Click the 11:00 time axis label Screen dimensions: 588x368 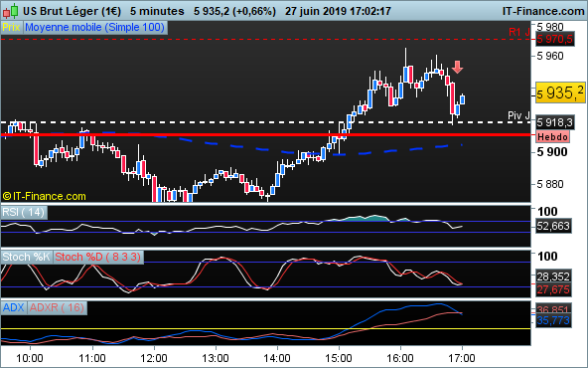(92, 358)
